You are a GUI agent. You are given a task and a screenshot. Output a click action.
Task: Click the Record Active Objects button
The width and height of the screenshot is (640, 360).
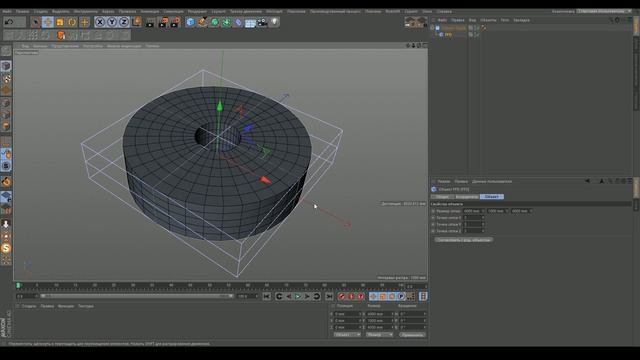342,296
